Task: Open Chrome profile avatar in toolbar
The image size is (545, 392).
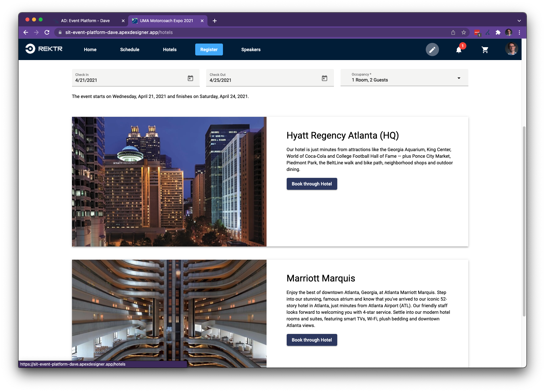Action: click(509, 32)
